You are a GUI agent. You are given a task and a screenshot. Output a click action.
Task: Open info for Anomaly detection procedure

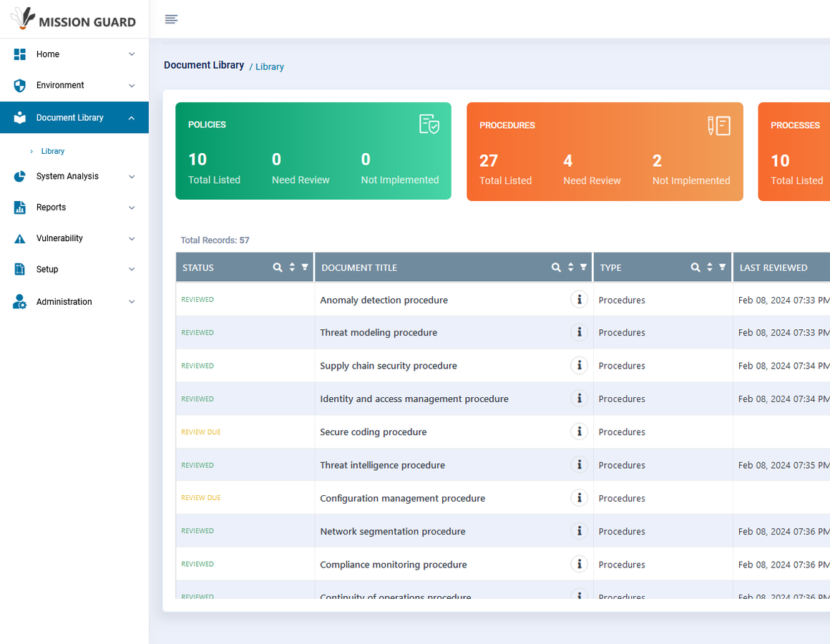[x=579, y=300]
